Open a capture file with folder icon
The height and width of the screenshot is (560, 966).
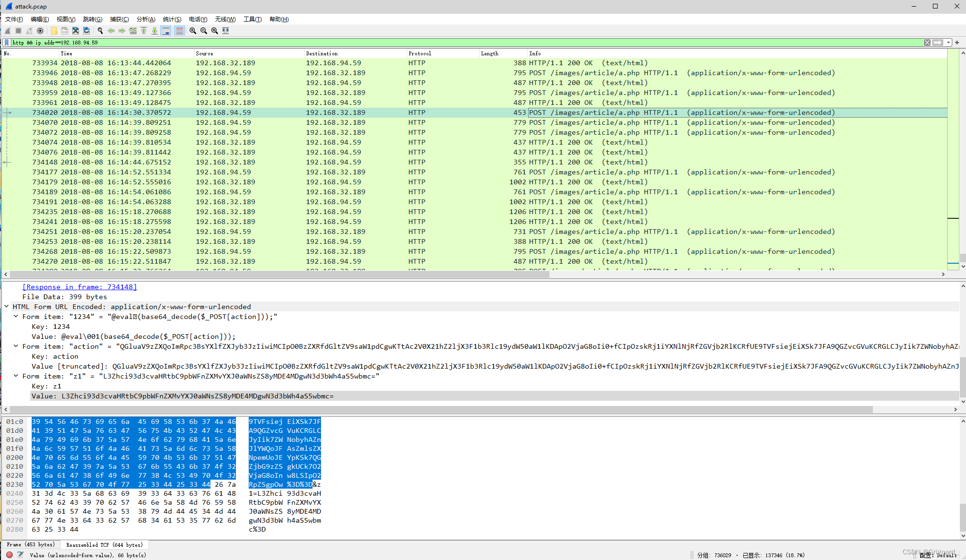(54, 31)
